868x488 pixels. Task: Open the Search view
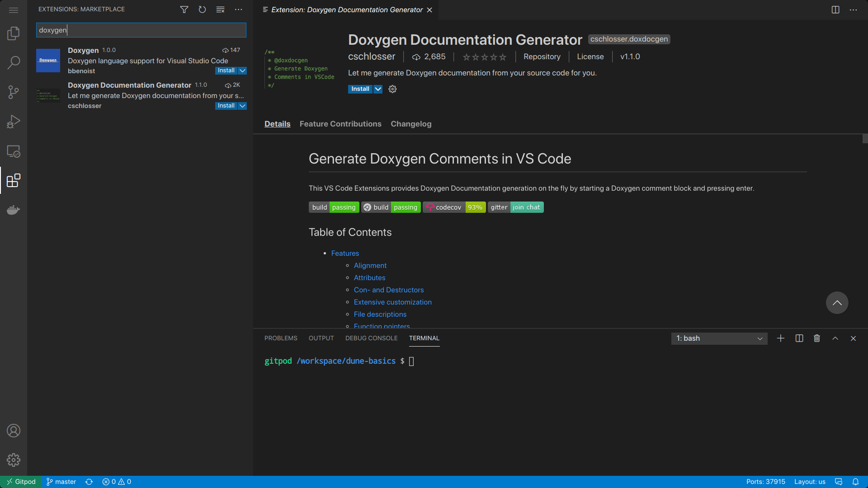pyautogui.click(x=14, y=62)
